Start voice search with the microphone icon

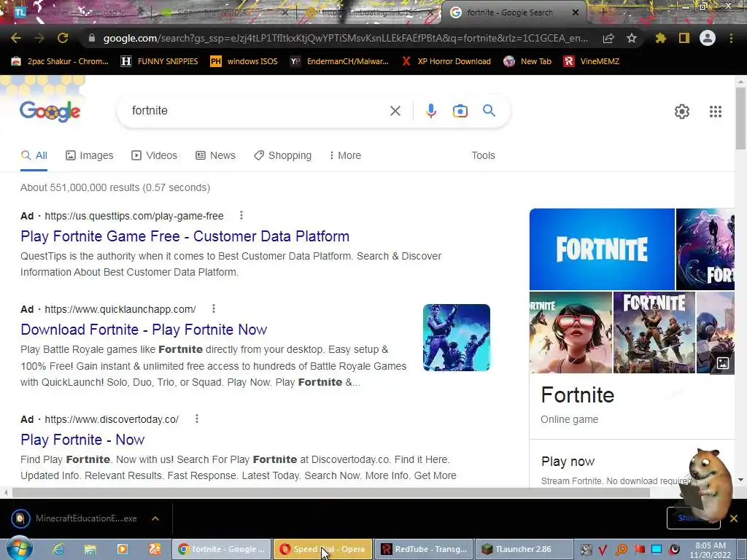pos(430,111)
